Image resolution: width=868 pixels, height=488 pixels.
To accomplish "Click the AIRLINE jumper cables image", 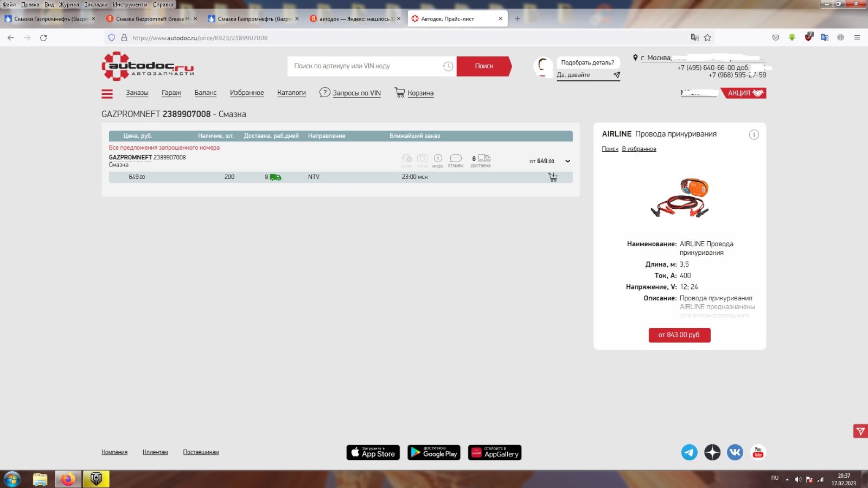I will point(680,198).
